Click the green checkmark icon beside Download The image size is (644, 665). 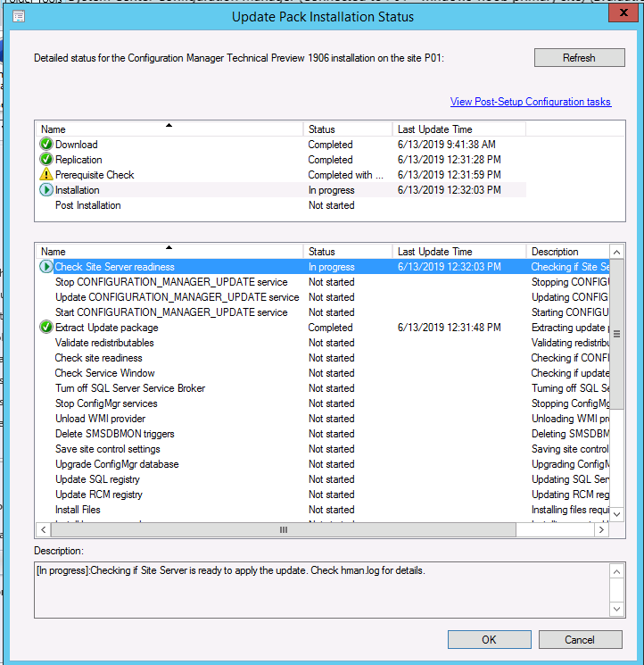click(x=46, y=145)
